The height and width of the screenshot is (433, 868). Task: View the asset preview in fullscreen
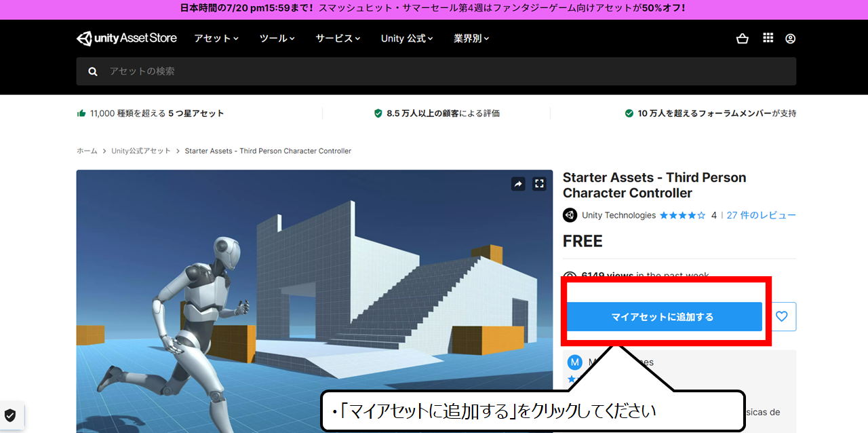coord(539,183)
